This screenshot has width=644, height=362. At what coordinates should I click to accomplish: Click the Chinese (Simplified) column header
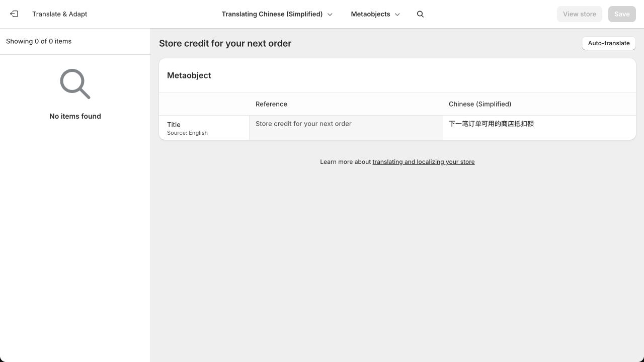tap(480, 104)
